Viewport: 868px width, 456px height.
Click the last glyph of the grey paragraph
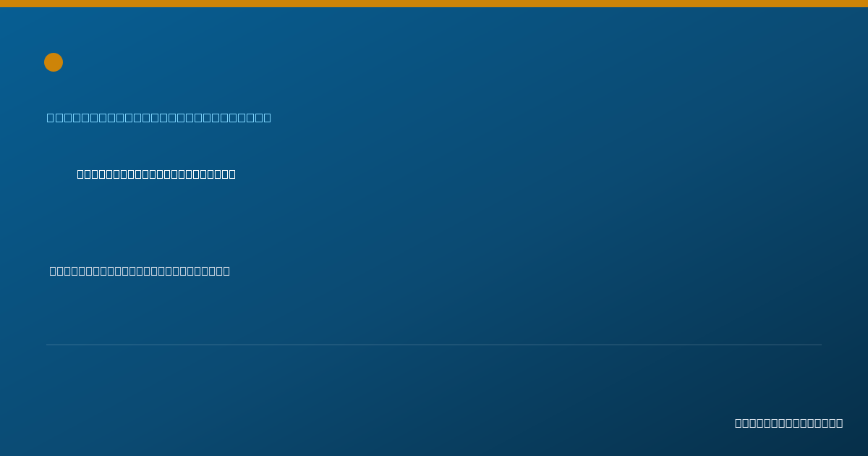(226, 271)
